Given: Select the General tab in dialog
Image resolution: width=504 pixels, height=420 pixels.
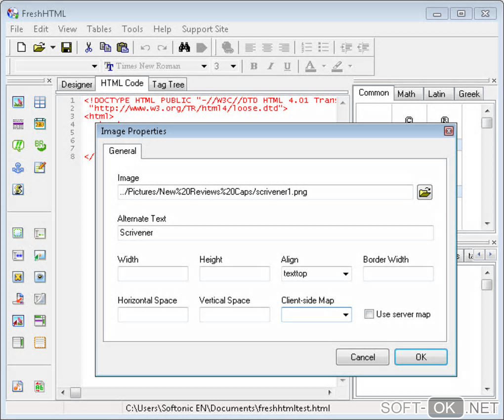Looking at the screenshot, I should click(x=123, y=151).
